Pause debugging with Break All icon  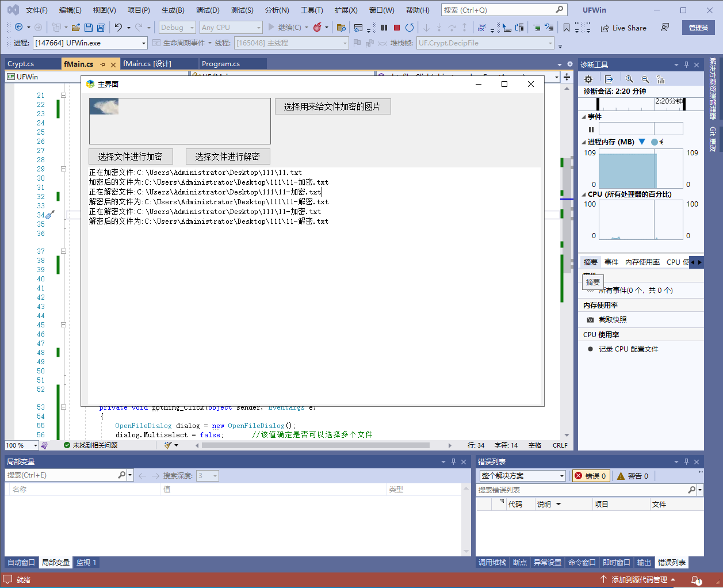[384, 27]
